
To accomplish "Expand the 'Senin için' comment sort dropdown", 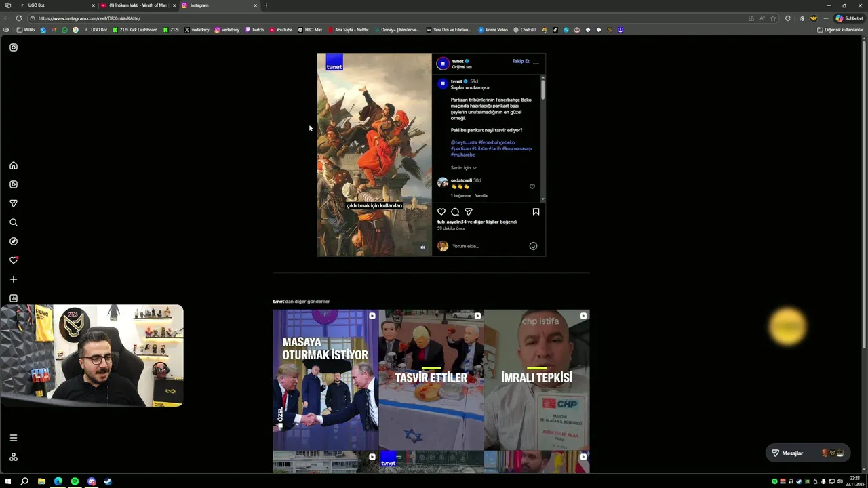I will 464,168.
